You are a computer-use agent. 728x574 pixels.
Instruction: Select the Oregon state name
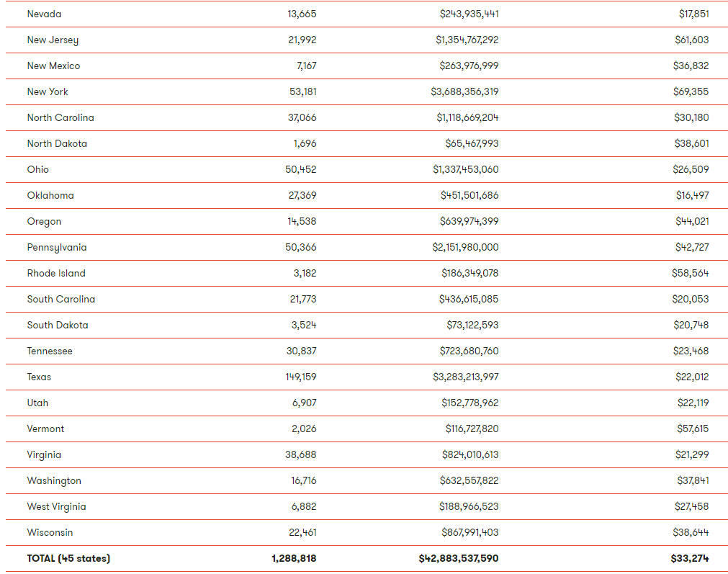tap(44, 222)
